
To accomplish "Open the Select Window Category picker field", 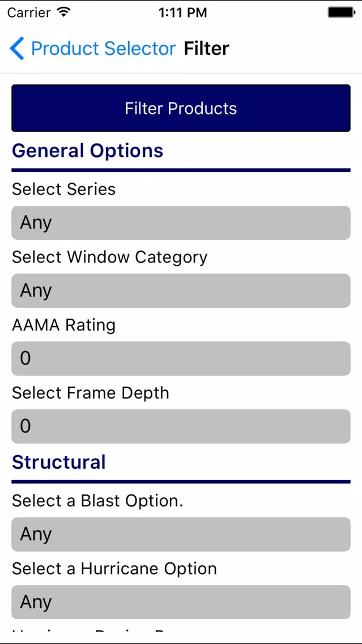I will click(x=181, y=290).
